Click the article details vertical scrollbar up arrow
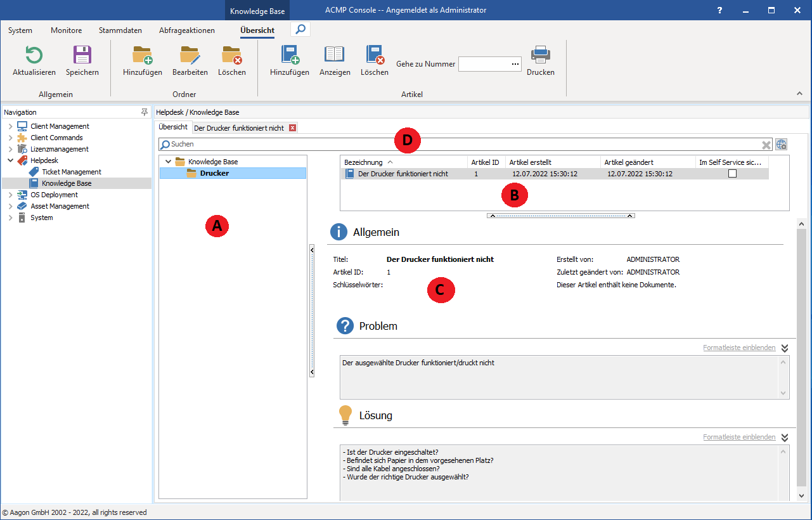This screenshot has height=520, width=812. click(801, 224)
